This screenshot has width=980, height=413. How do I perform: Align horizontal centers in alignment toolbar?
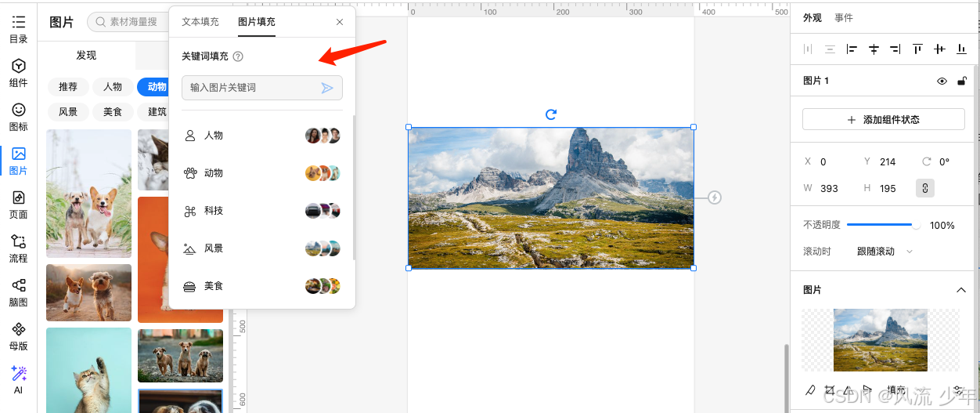pos(874,49)
